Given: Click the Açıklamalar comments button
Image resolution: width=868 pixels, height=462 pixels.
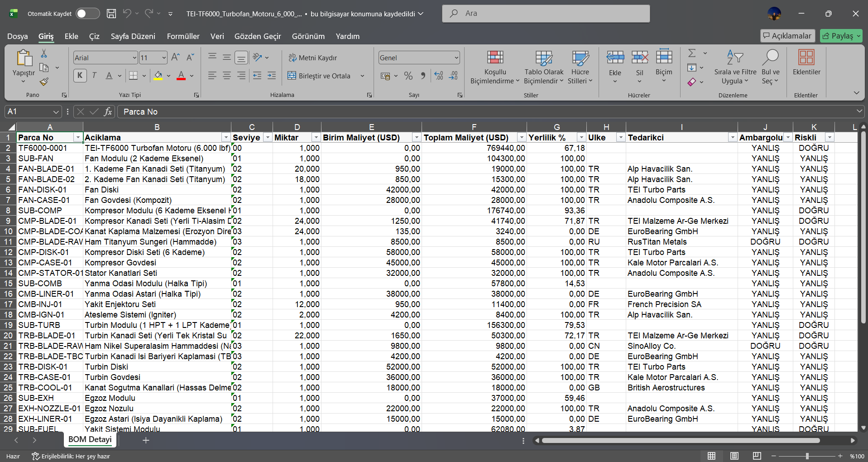Looking at the screenshot, I should 787,36.
